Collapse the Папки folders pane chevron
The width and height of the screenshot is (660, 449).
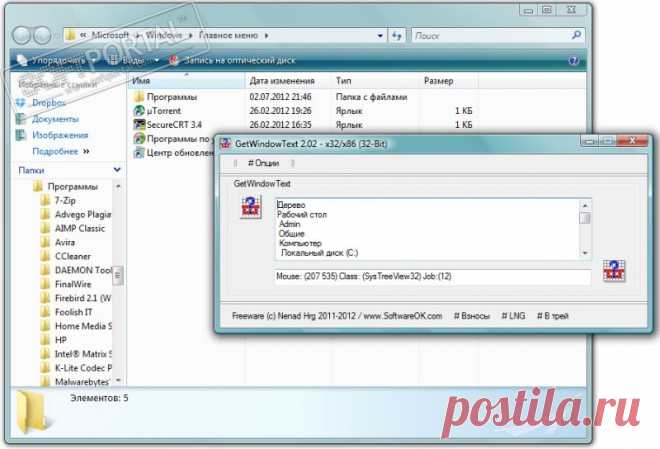[117, 170]
